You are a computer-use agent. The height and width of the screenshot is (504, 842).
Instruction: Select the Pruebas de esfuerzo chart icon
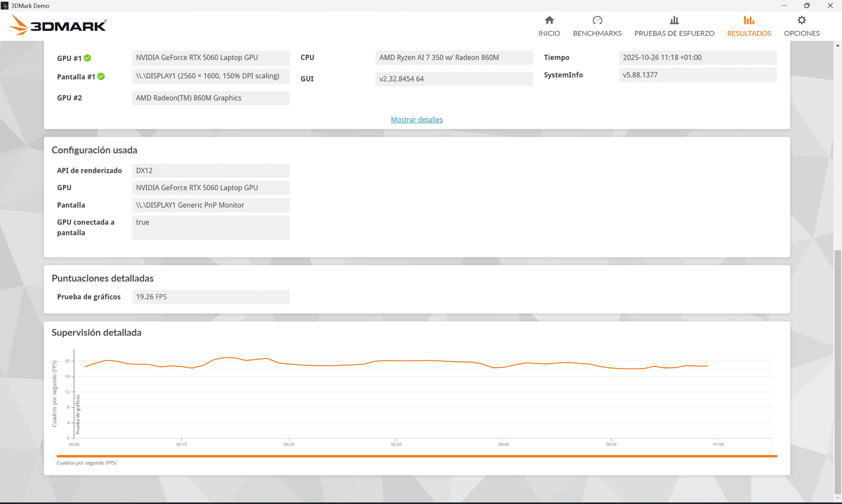(674, 20)
